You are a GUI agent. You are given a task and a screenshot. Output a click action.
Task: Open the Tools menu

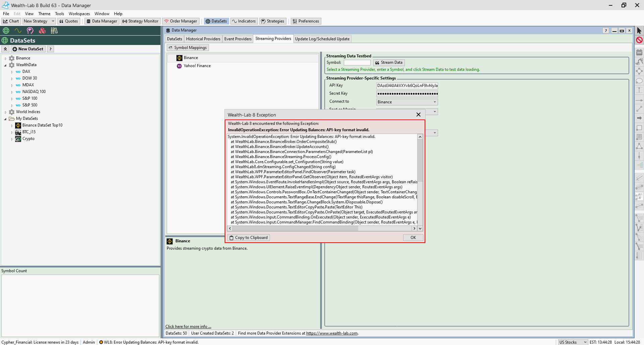59,14
